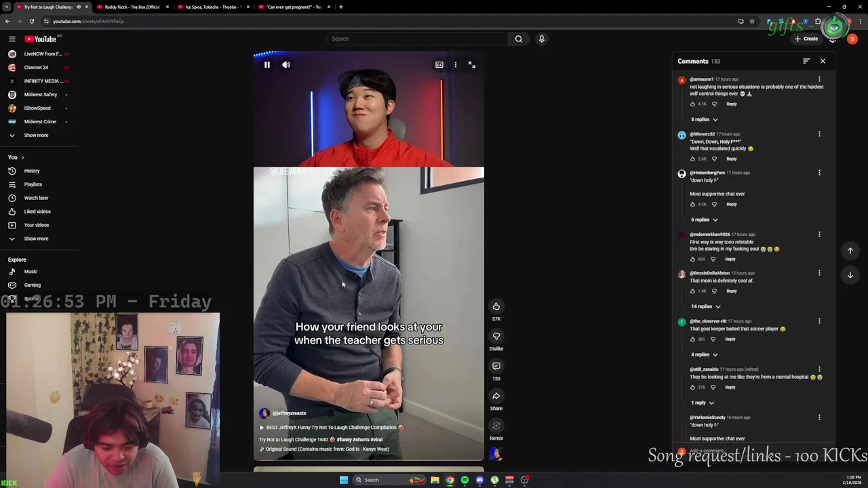Image resolution: width=868 pixels, height=488 pixels.
Task: Expand 14 replies under @BessieDeliaAlston comment
Action: pyautogui.click(x=705, y=306)
